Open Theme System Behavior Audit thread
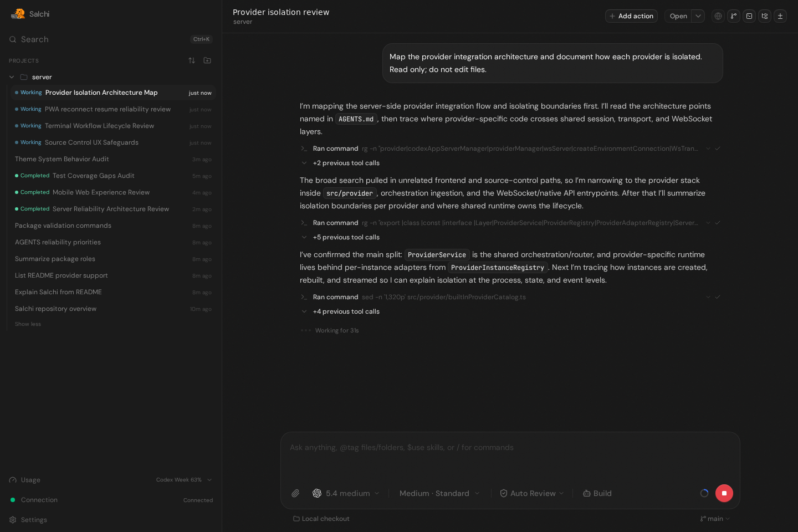 (113, 159)
